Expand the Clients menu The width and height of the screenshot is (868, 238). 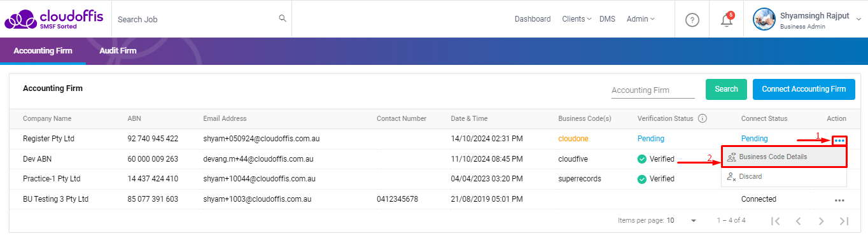tap(577, 19)
